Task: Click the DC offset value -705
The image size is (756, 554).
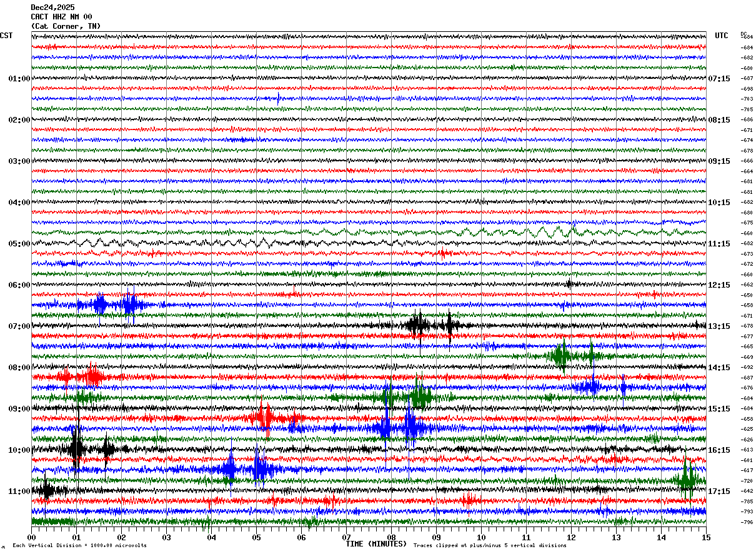Action: (x=747, y=109)
